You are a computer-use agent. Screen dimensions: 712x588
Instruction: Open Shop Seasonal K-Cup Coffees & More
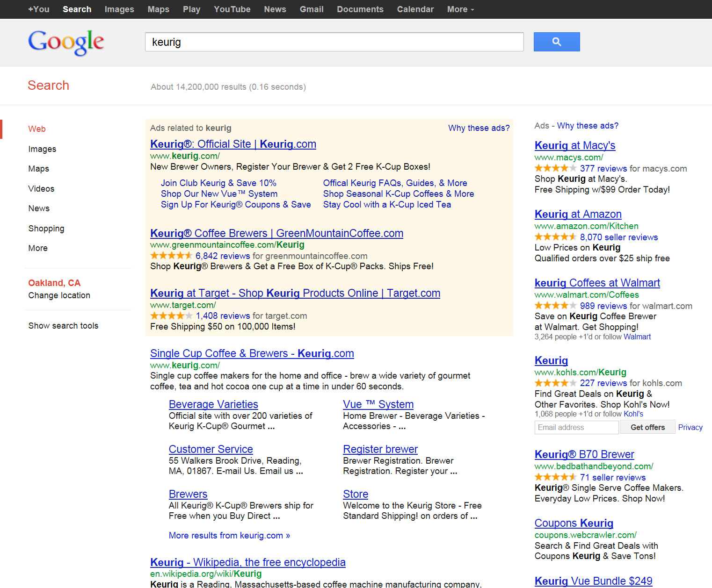[x=399, y=194]
